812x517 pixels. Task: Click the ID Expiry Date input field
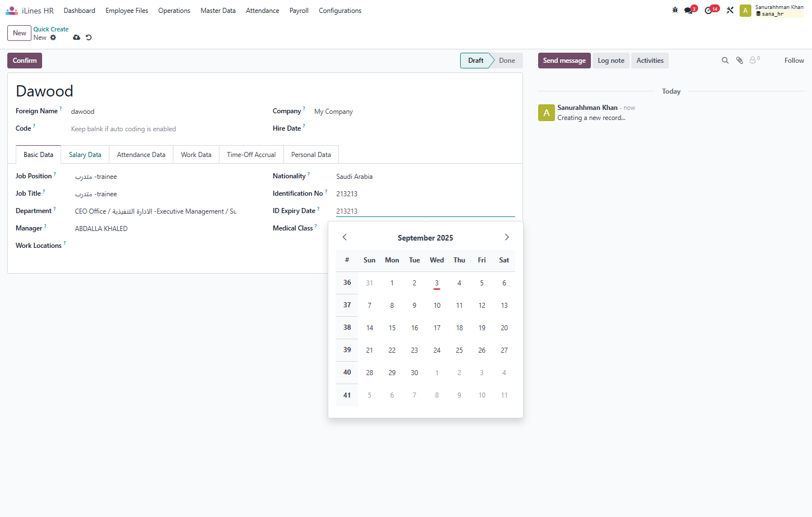pyautogui.click(x=425, y=211)
